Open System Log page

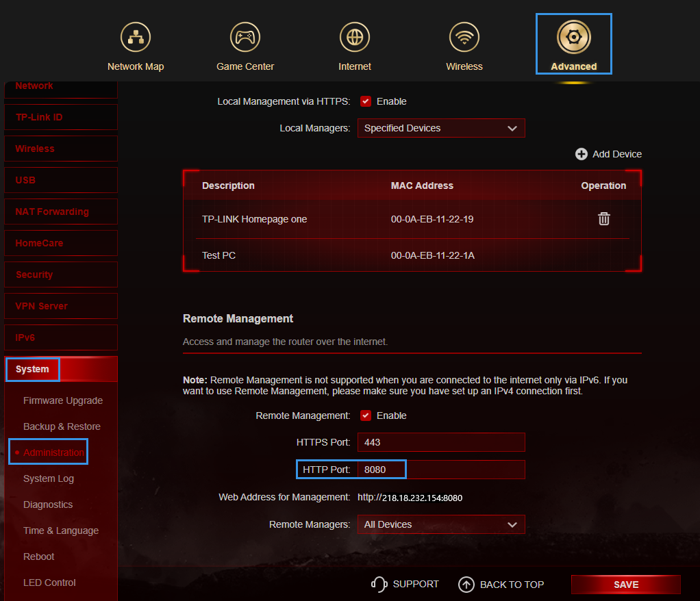48,478
